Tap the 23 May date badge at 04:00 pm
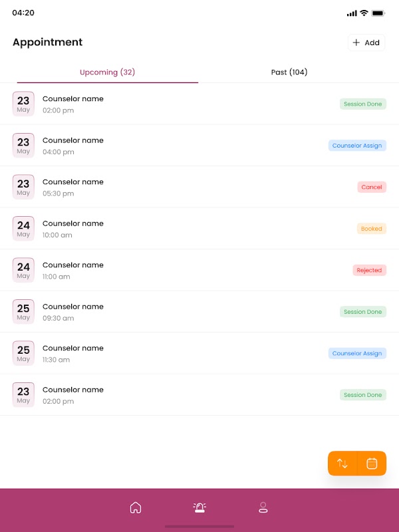The image size is (399, 532). [23, 146]
